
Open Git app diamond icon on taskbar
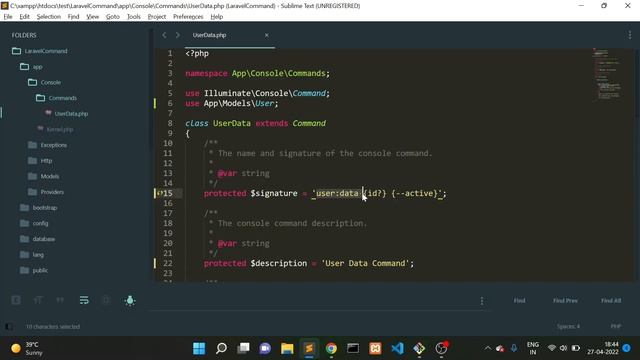coord(419,348)
